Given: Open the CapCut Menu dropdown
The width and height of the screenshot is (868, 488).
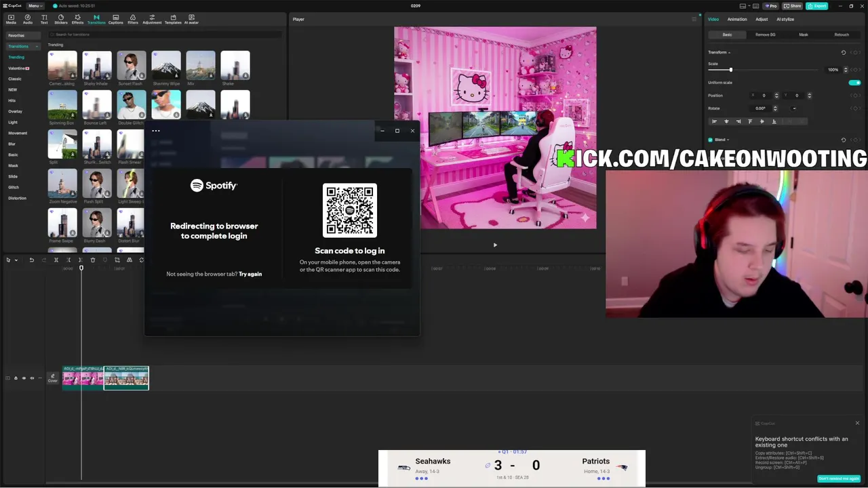Looking at the screenshot, I should [x=35, y=5].
